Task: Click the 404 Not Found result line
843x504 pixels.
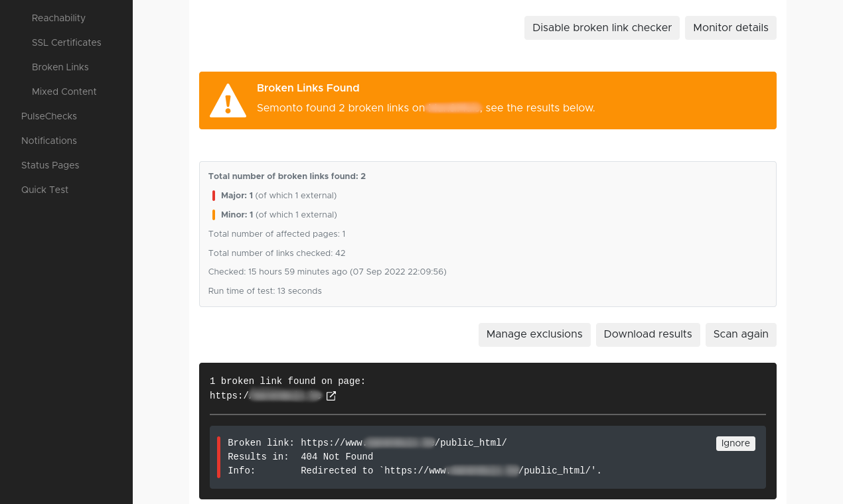Action: tap(337, 457)
